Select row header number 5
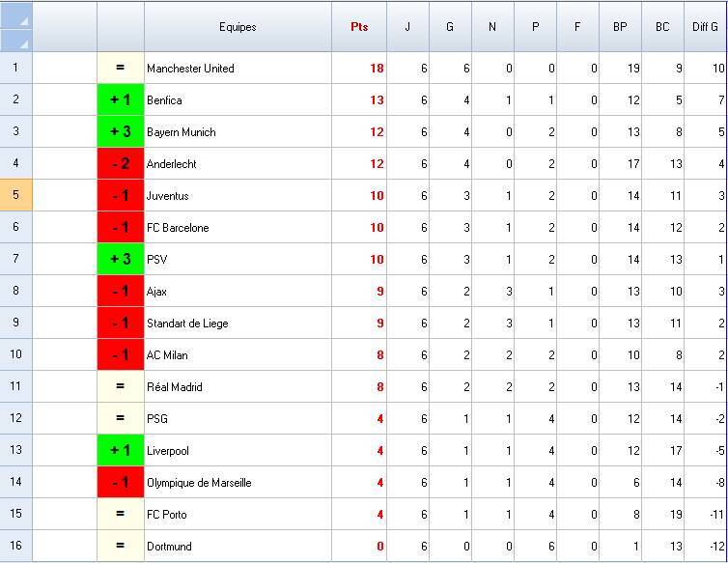 click(x=15, y=196)
